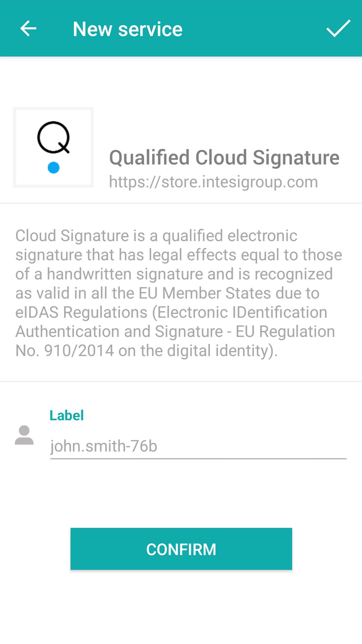Click the New service header title
Viewport: 362px width, 644px height.
[127, 29]
